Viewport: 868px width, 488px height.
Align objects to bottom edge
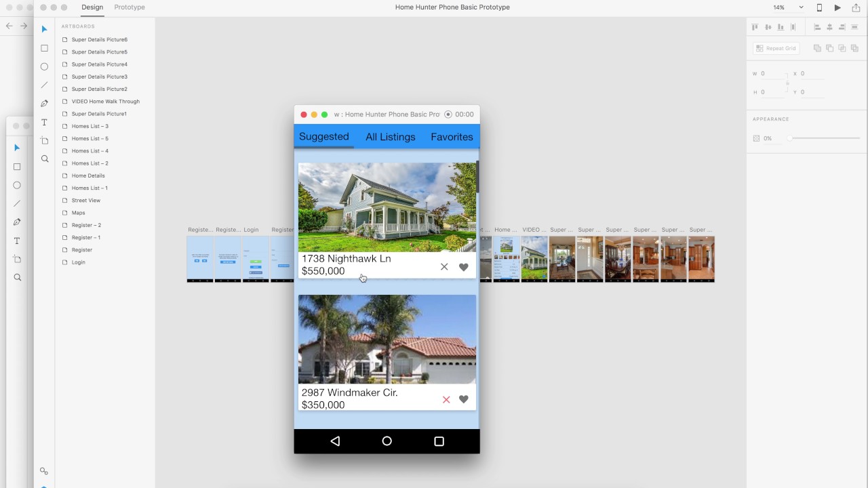(781, 27)
